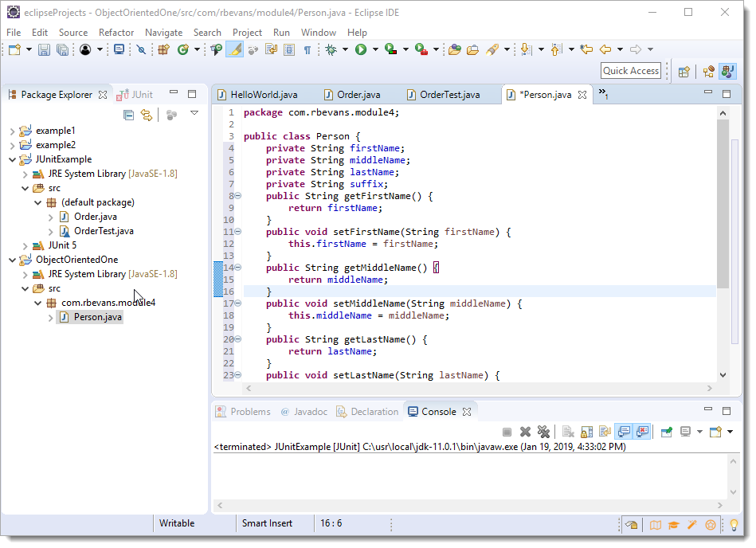756x548 pixels.
Task: Click the Skip All Breakpoints icon
Action: (x=141, y=49)
